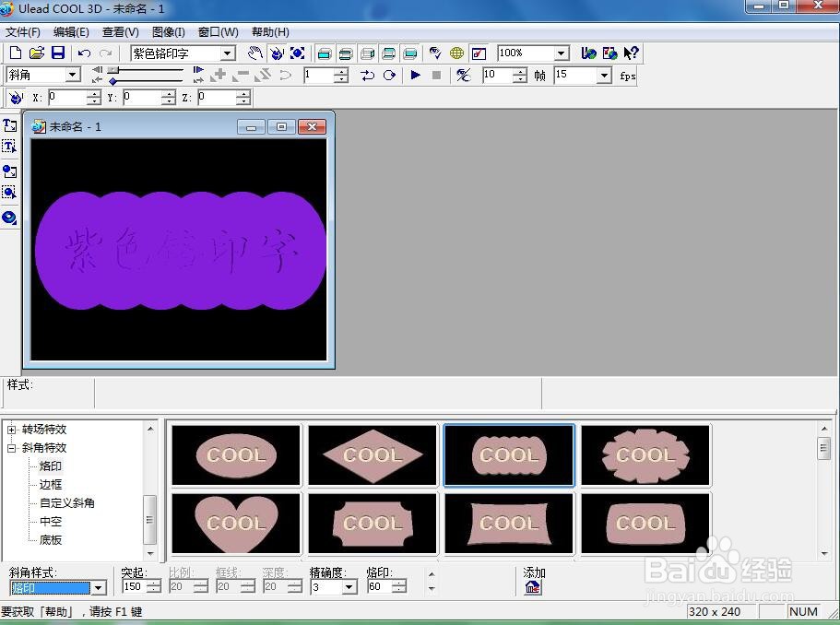Toggle the back face icon
This screenshot has width=840, height=625.
409,53
